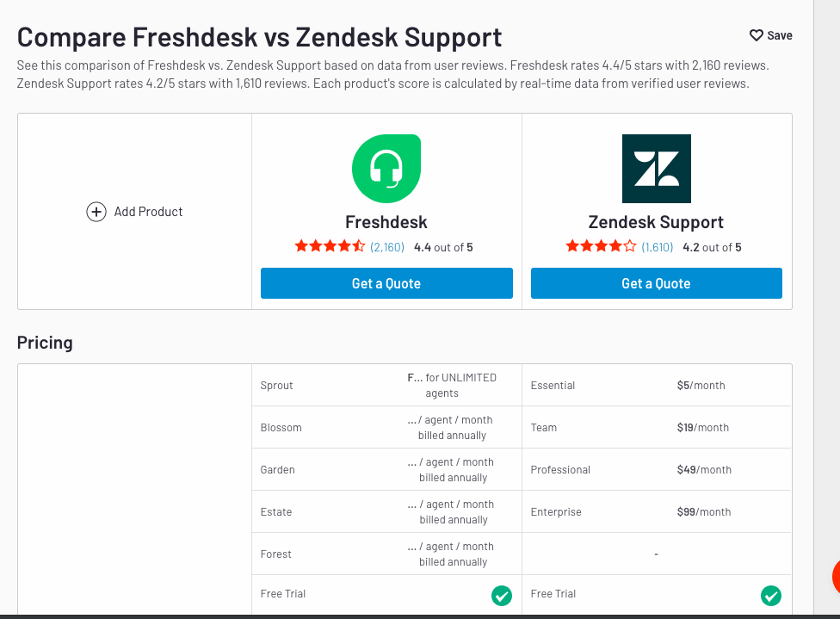This screenshot has width=840, height=619.
Task: Click truncated Blossom plan price text
Action: click(450, 428)
